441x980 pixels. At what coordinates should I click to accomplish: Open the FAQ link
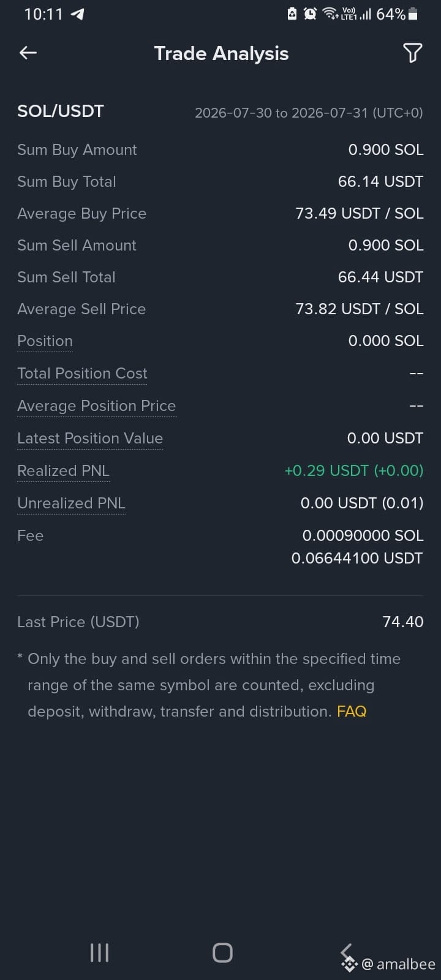(x=352, y=711)
